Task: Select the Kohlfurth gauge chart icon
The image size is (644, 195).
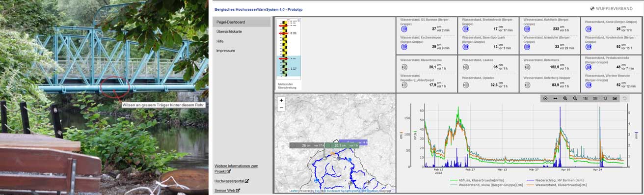Action: pyautogui.click(x=527, y=29)
